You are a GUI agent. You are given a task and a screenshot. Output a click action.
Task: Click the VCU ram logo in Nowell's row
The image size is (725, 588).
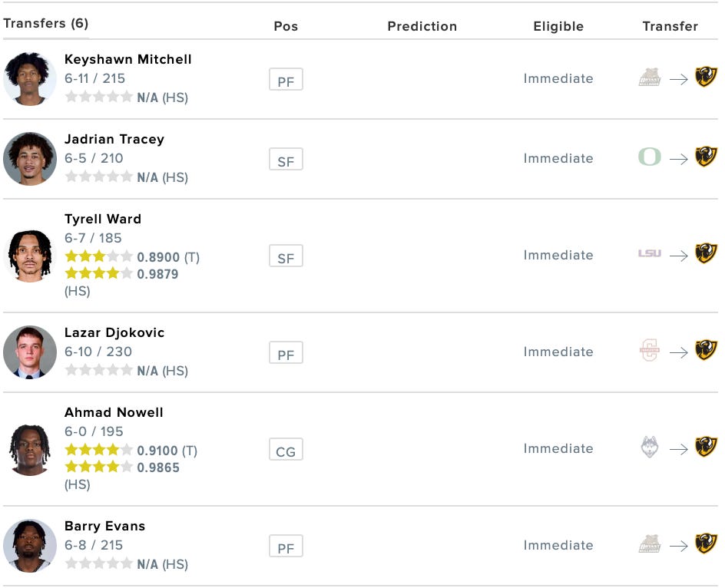706,447
